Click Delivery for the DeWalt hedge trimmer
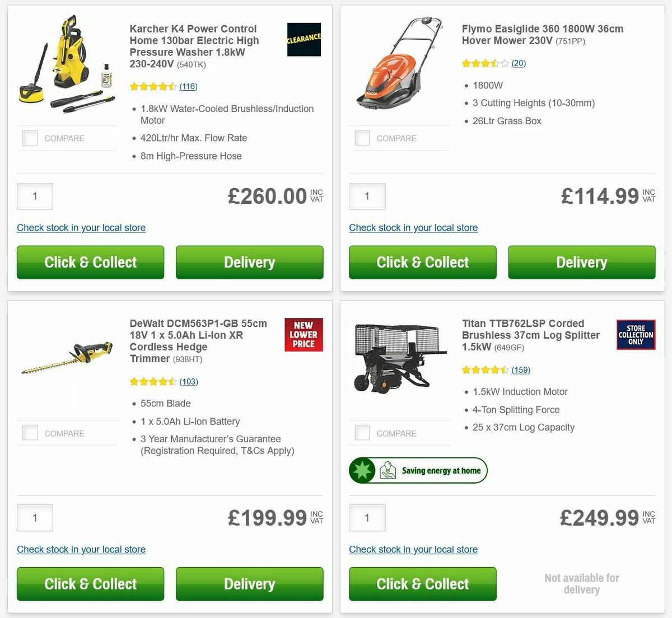This screenshot has height=618, width=672. [249, 584]
